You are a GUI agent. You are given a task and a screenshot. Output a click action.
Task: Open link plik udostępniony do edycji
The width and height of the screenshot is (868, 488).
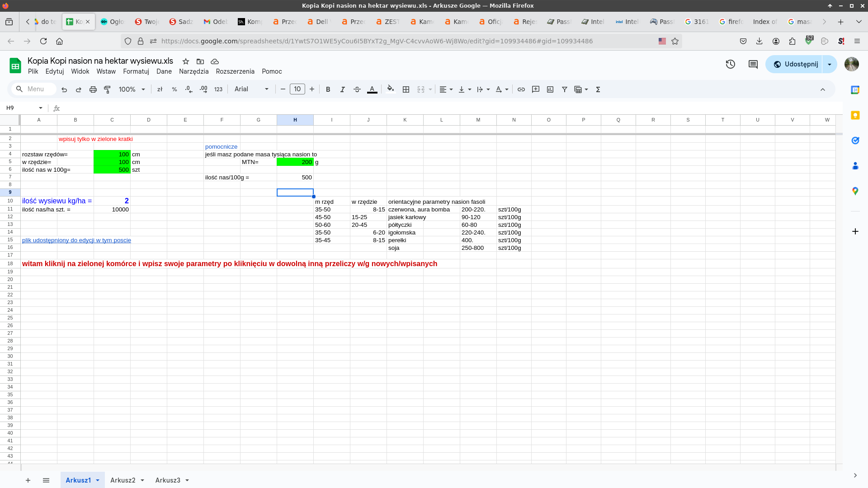click(76, 240)
